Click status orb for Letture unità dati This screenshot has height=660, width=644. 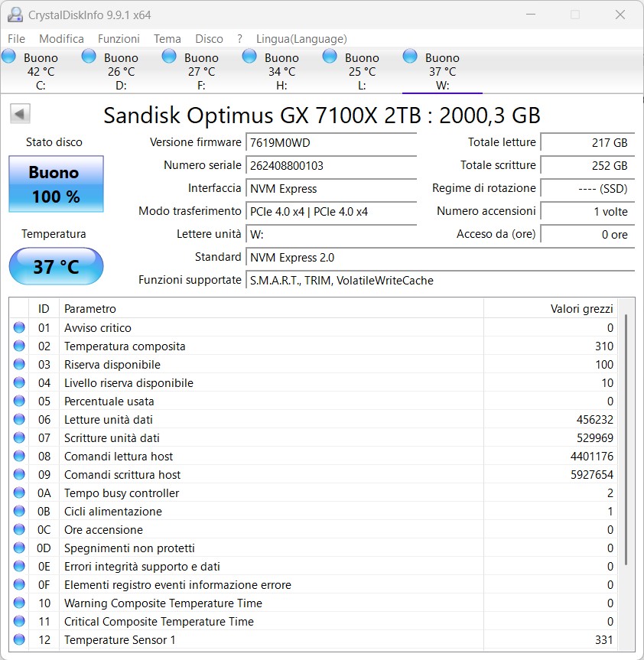click(19, 419)
